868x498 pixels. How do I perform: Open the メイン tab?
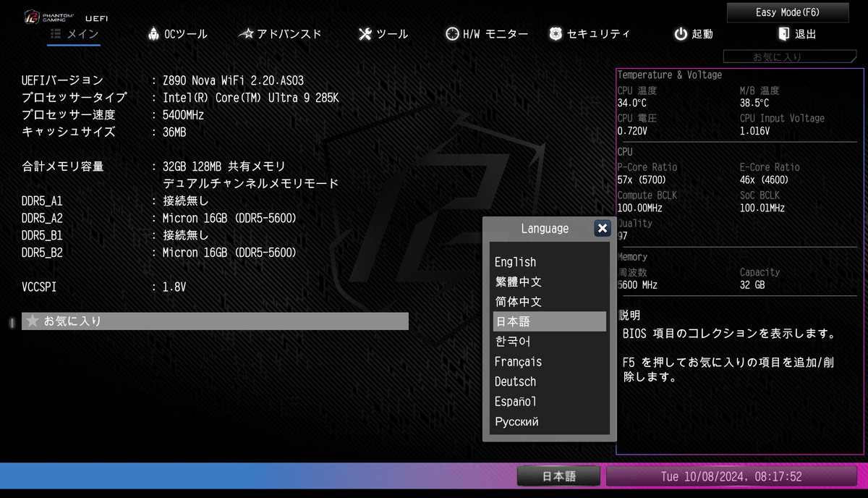pos(74,34)
